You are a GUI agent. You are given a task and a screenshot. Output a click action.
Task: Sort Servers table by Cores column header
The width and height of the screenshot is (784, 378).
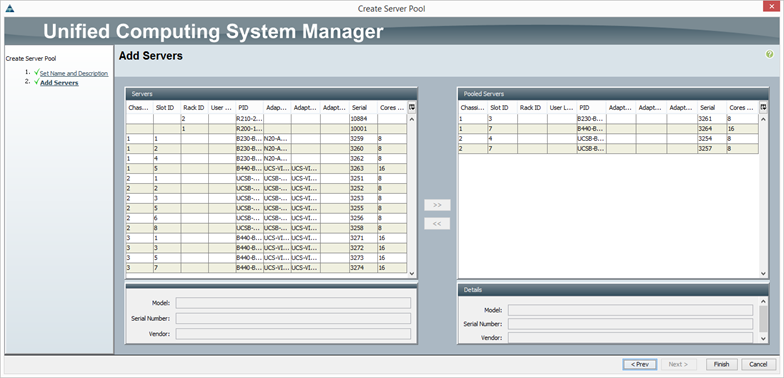tap(392, 108)
